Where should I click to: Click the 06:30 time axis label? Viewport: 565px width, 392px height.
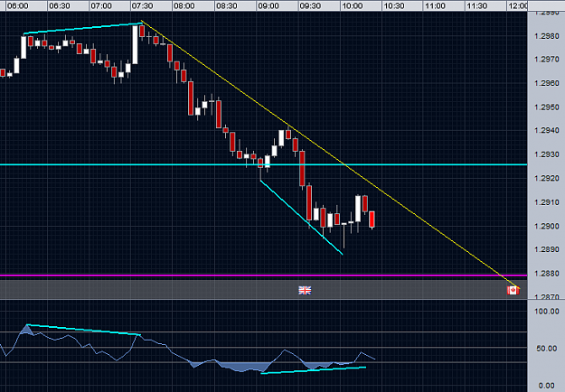click(x=60, y=6)
